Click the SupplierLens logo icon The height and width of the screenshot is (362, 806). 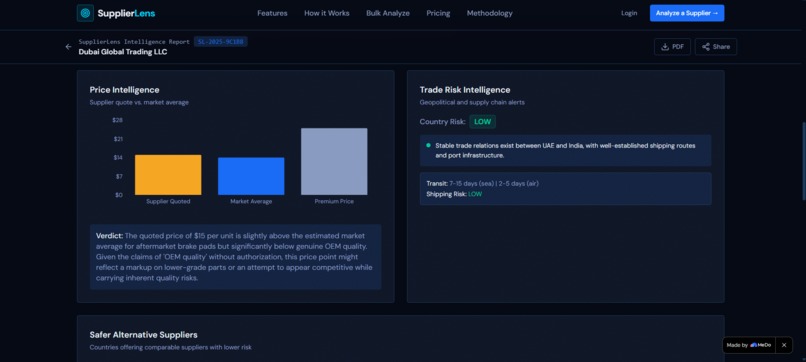tap(85, 13)
